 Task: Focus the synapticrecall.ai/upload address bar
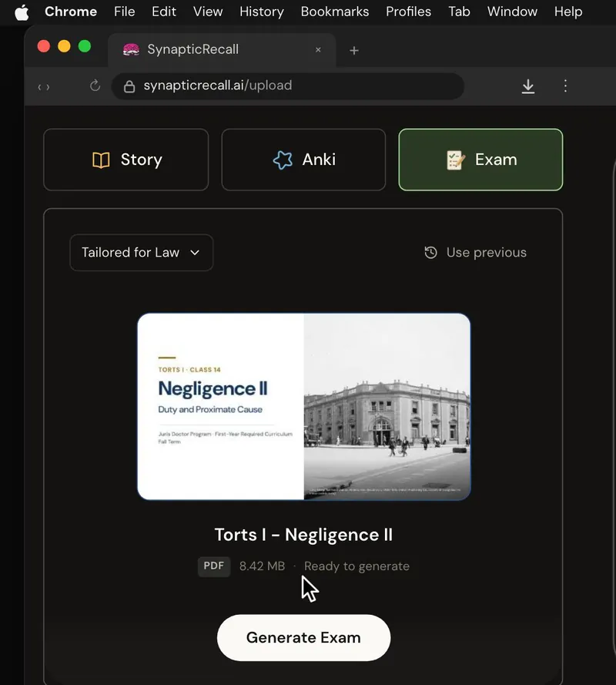tap(288, 86)
